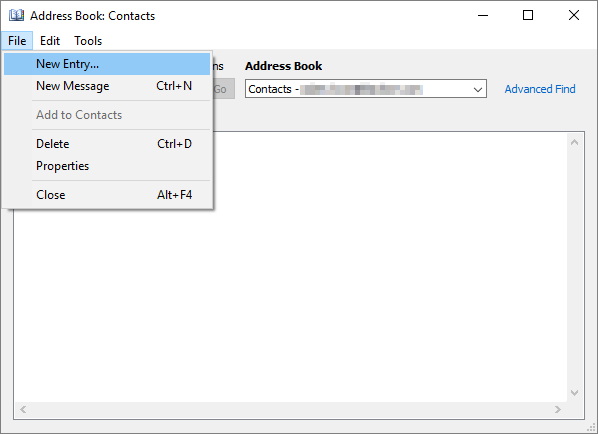Click Delete in the File menu
598x434 pixels.
[x=107, y=144]
